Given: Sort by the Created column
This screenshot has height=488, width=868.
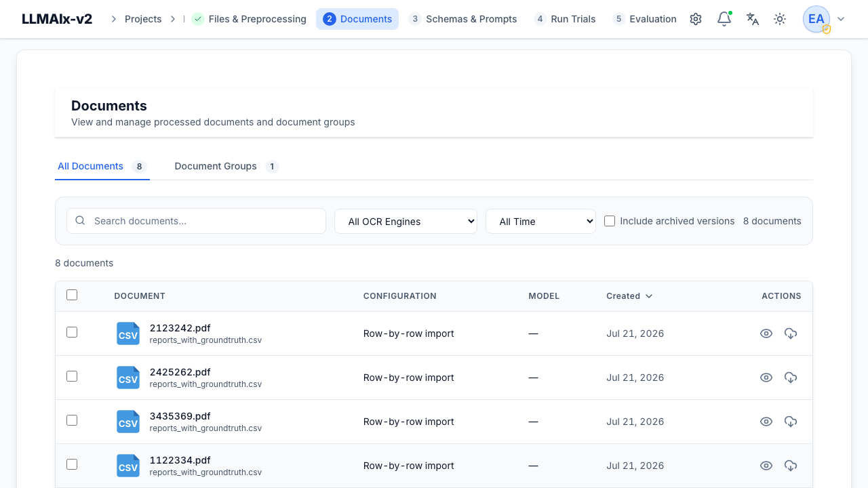Looking at the screenshot, I should (x=629, y=296).
